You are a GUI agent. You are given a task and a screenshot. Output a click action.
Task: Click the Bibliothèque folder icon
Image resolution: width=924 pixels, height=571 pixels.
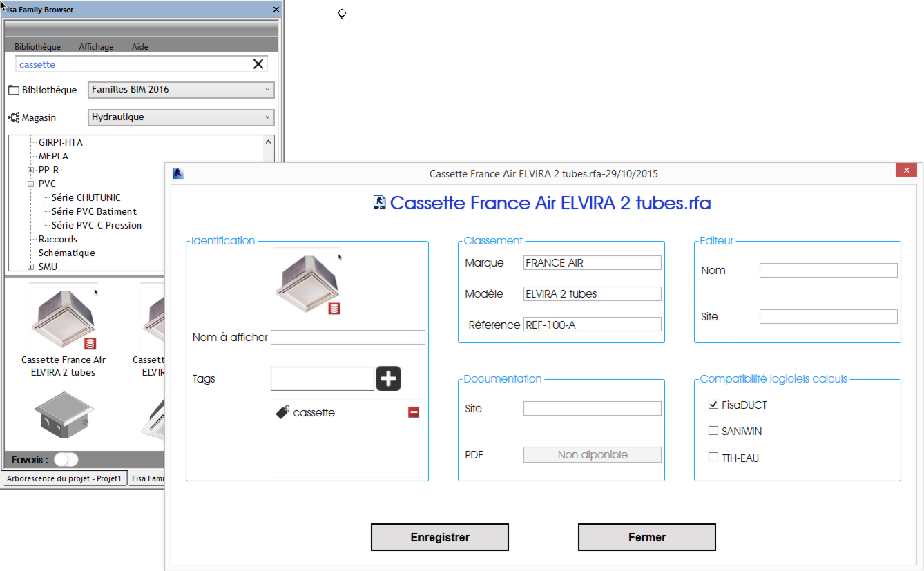14,90
